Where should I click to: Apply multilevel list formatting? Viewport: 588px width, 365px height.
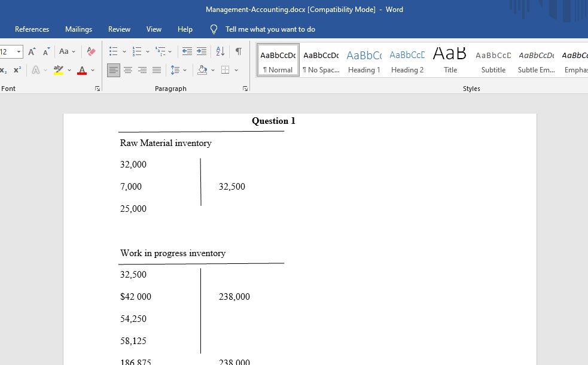(160, 51)
